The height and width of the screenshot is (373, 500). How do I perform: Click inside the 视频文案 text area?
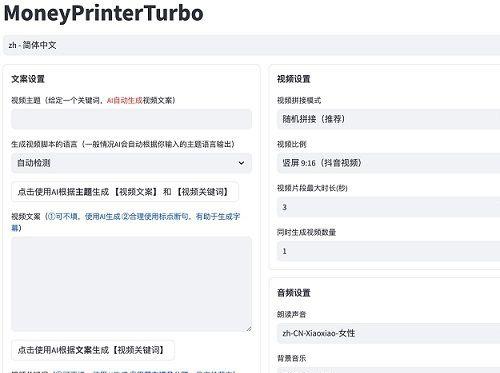131,284
